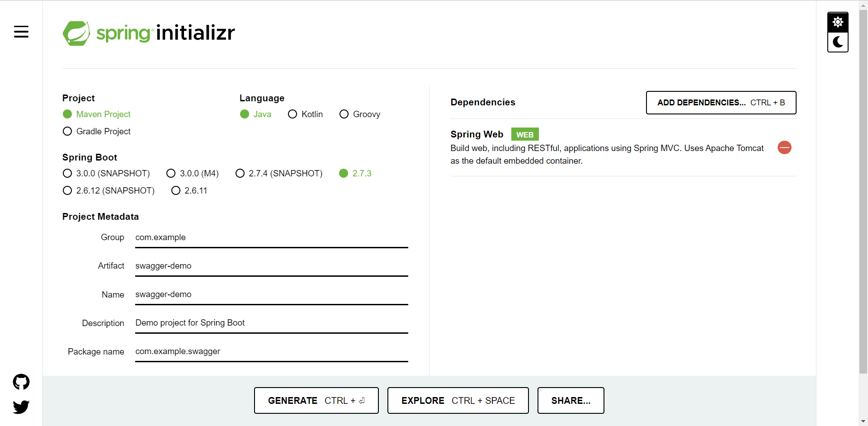Select Spring Boot 2.7.4 (SNAPSHOT)
The height and width of the screenshot is (426, 868).
tap(279, 173)
